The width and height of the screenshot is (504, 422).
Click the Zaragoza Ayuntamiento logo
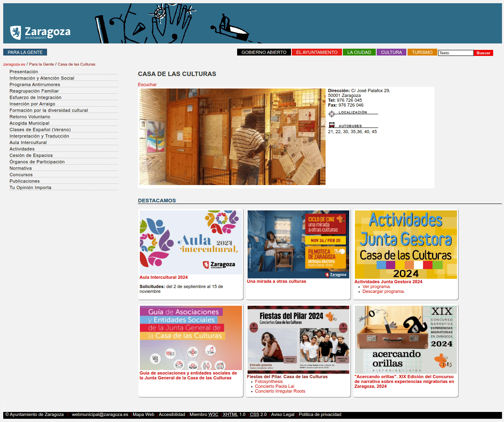(x=40, y=33)
